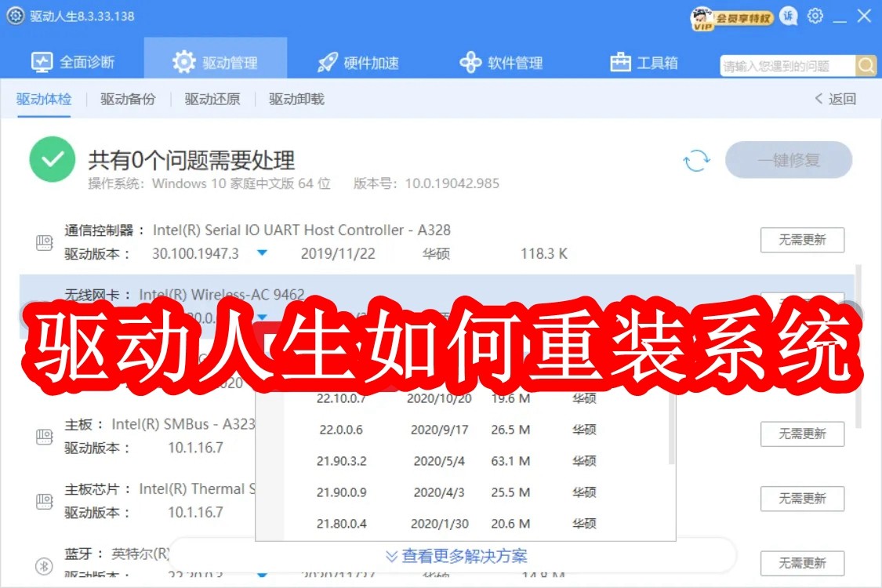Click the orange search magnifier button
This screenshot has height=588, width=882.
pyautogui.click(x=866, y=66)
